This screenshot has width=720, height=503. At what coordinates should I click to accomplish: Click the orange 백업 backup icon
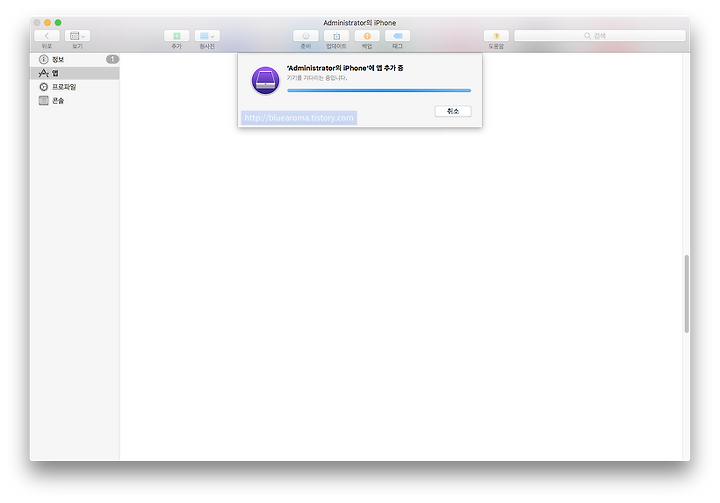pos(367,36)
